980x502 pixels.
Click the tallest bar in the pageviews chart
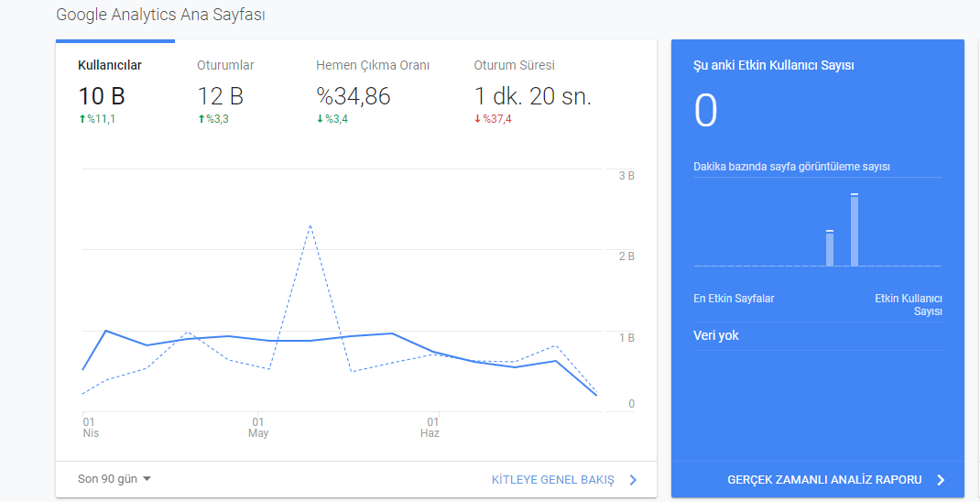click(855, 230)
